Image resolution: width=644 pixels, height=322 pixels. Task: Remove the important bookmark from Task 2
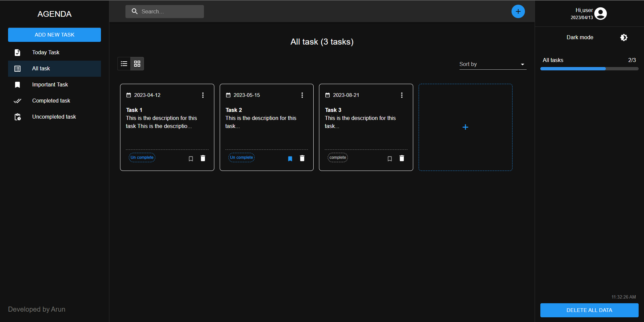click(290, 159)
